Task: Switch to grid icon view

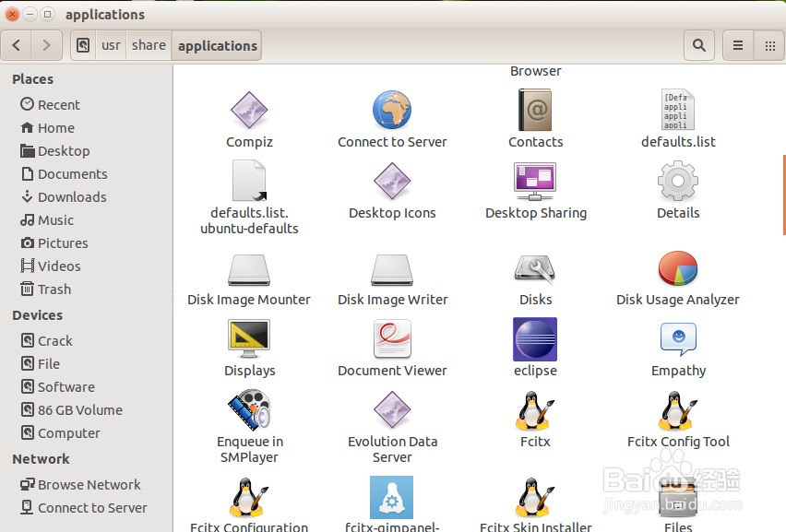Action: coord(769,45)
